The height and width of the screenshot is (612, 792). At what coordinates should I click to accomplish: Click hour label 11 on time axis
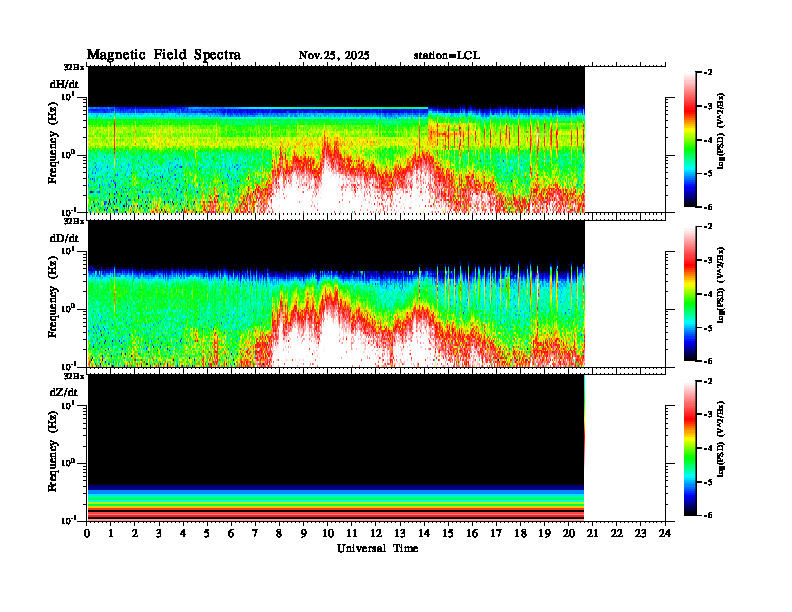click(x=352, y=533)
